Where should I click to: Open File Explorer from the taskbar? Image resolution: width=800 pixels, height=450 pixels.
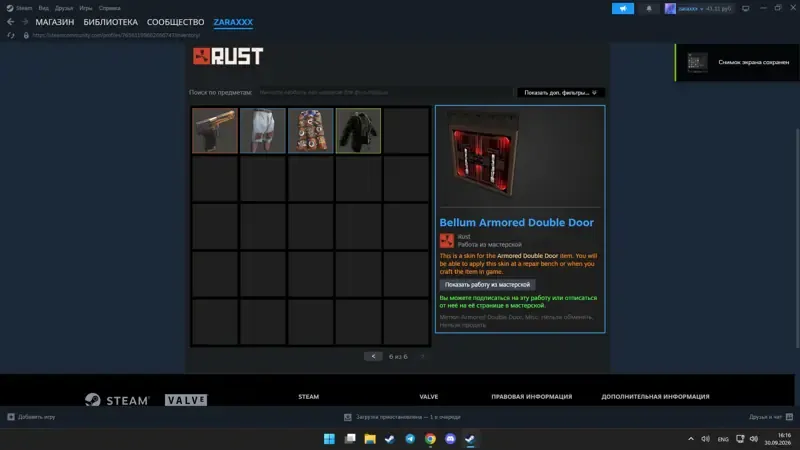(370, 439)
